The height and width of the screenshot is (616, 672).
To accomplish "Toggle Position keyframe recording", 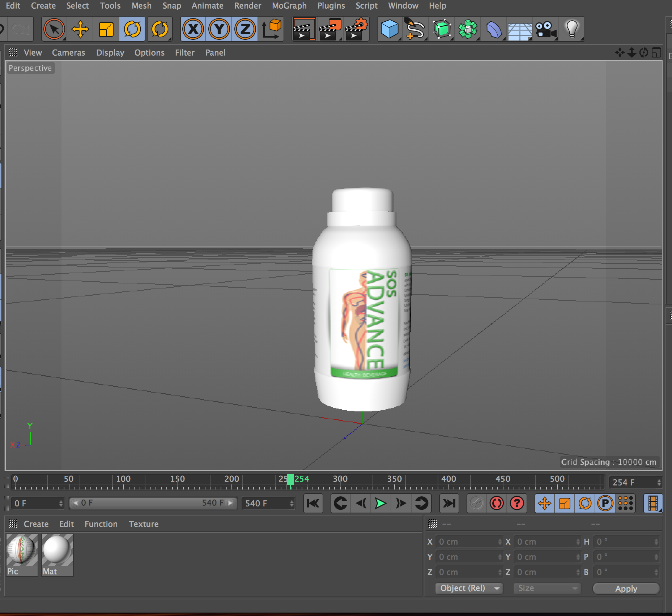I will pyautogui.click(x=545, y=503).
